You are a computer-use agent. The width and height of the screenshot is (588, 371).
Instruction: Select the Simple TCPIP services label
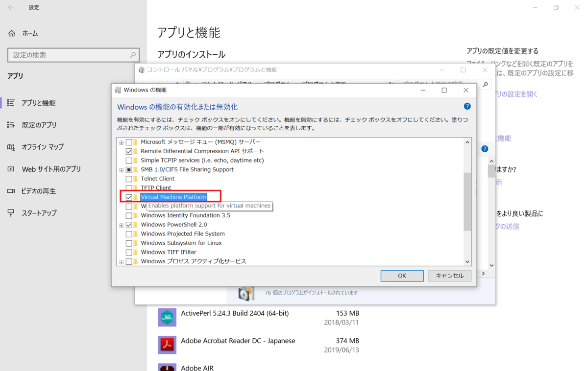(202, 161)
